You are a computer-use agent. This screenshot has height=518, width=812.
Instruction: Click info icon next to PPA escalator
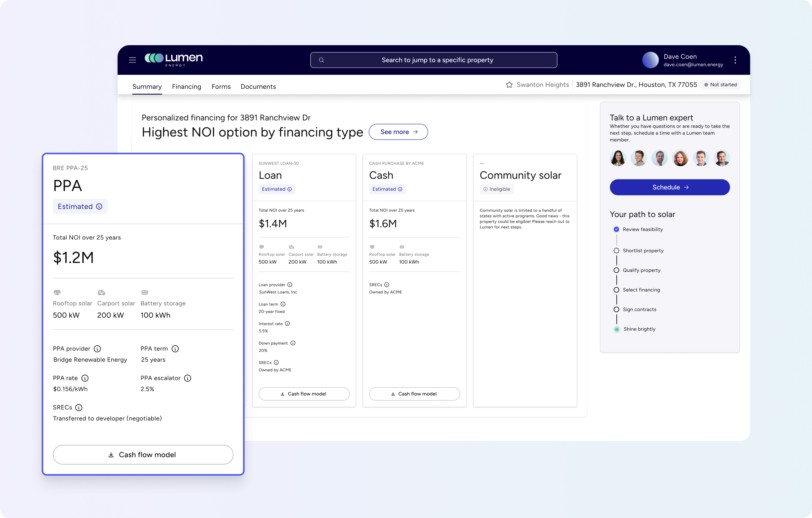(188, 378)
